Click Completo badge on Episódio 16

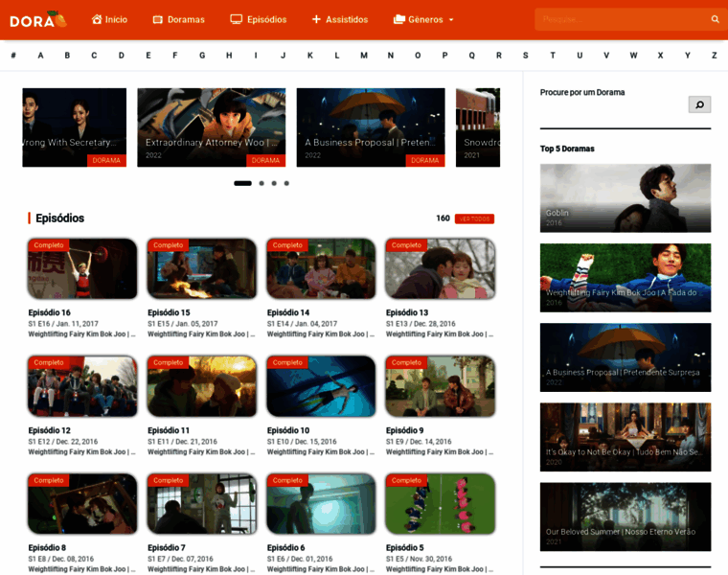click(x=48, y=244)
